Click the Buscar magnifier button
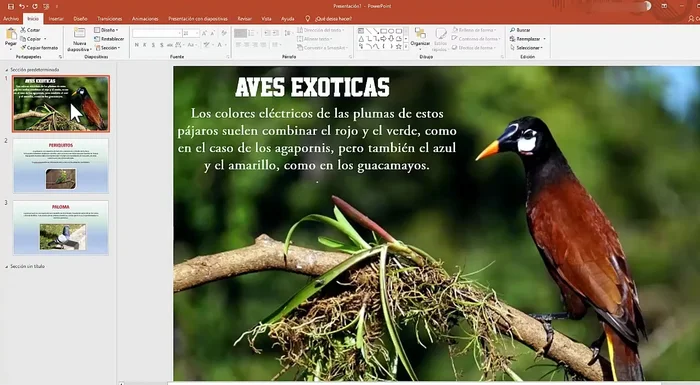 click(521, 30)
